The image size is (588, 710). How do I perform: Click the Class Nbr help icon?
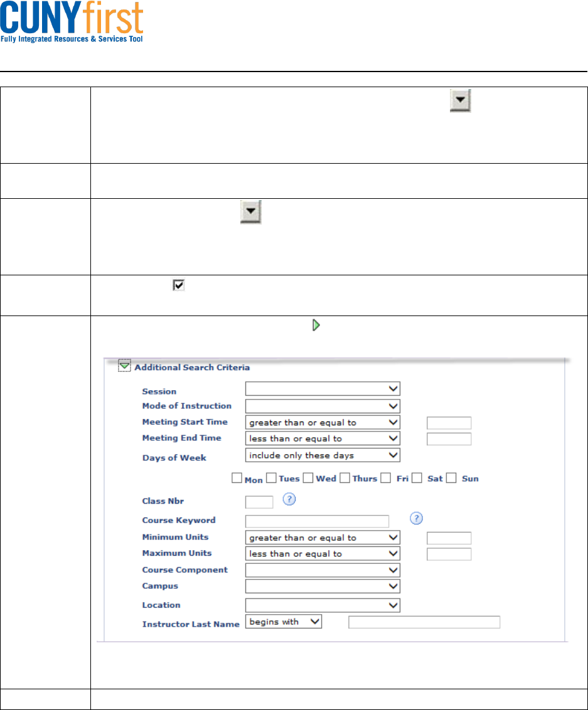coord(289,499)
